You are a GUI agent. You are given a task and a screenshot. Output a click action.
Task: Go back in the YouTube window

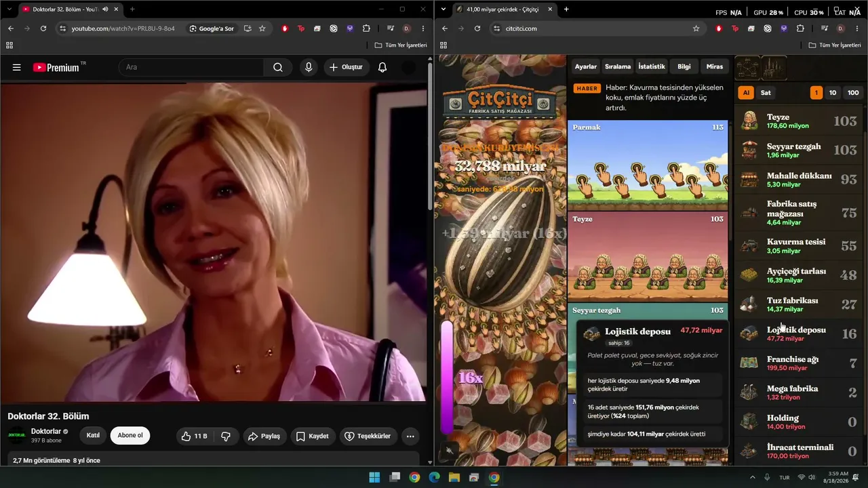coord(11,28)
